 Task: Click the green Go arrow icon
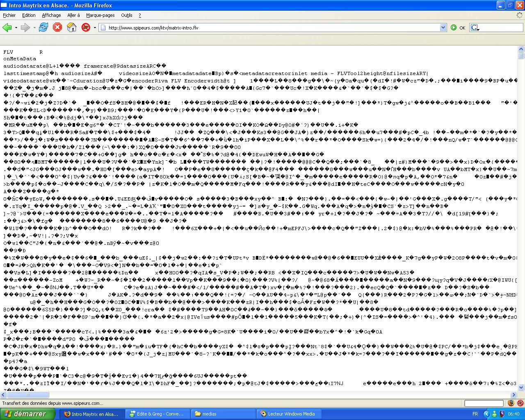click(454, 27)
